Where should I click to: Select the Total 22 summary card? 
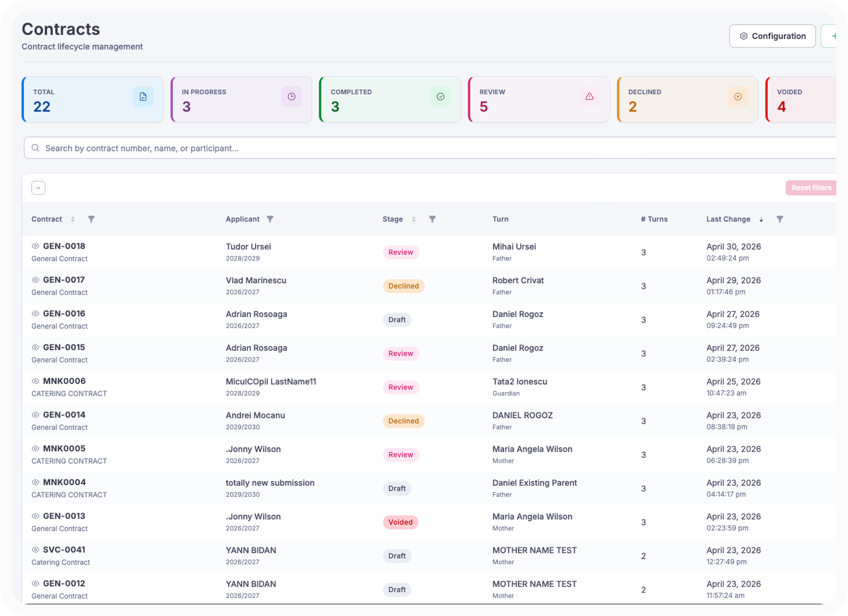93,99
